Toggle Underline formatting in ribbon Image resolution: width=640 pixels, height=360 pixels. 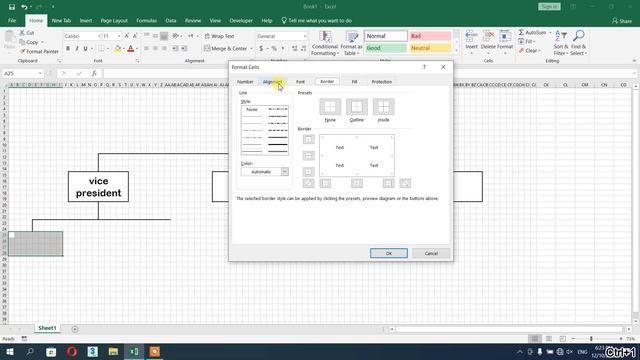click(x=85, y=49)
